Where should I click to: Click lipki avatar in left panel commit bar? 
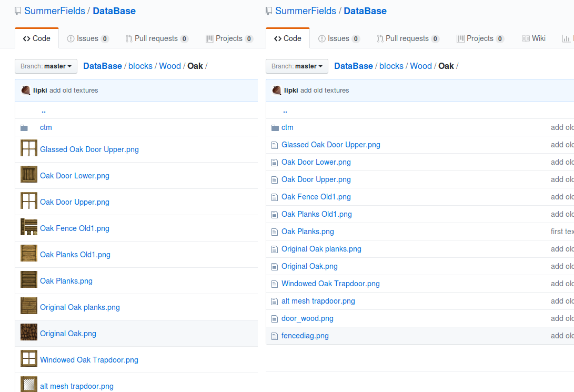pyautogui.click(x=26, y=90)
